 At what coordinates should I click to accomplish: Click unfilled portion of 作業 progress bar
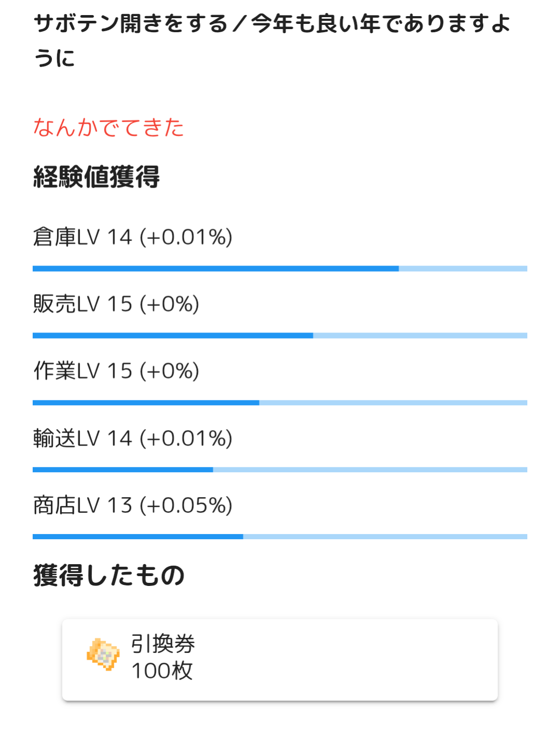pyautogui.click(x=393, y=403)
